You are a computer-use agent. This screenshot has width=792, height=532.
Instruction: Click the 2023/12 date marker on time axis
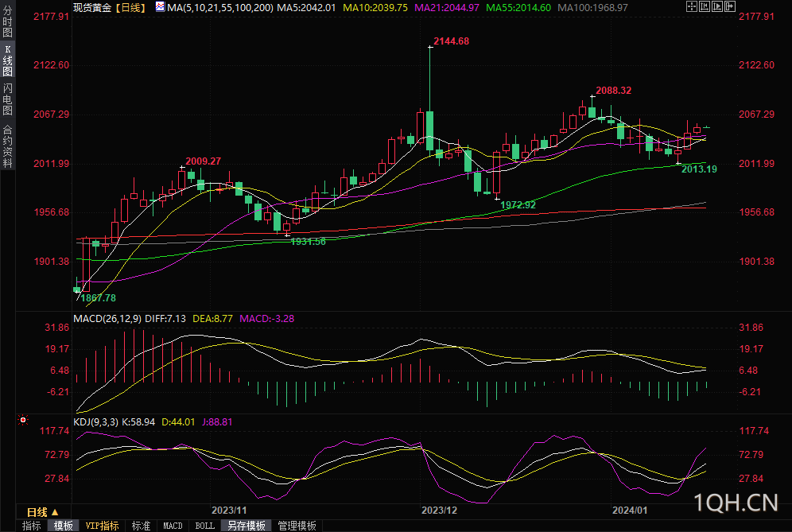(x=439, y=511)
